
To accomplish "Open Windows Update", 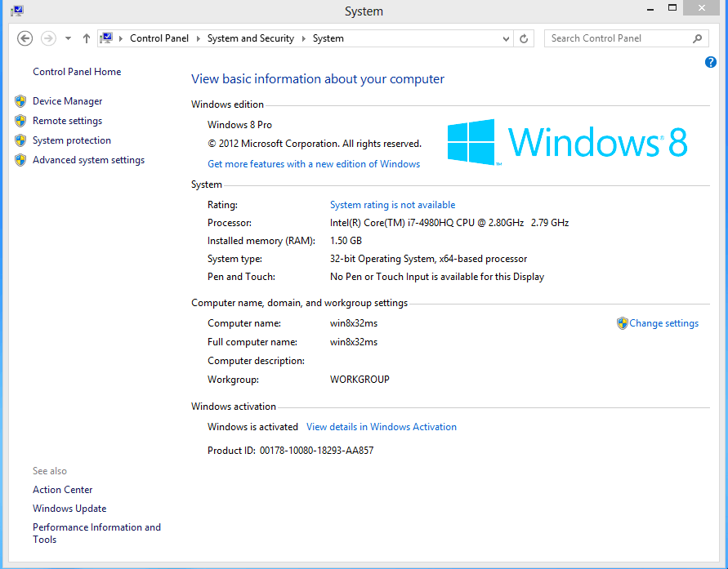I will (x=69, y=509).
